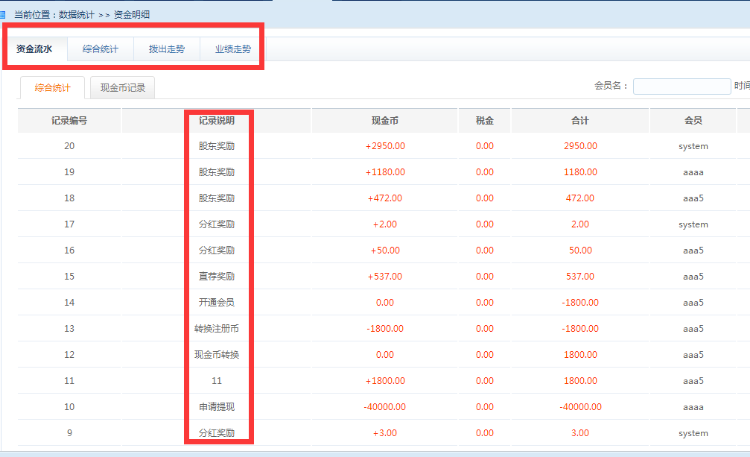Open the top-level 综合统计 tab
Screen dimensions: 750x457
100,49
